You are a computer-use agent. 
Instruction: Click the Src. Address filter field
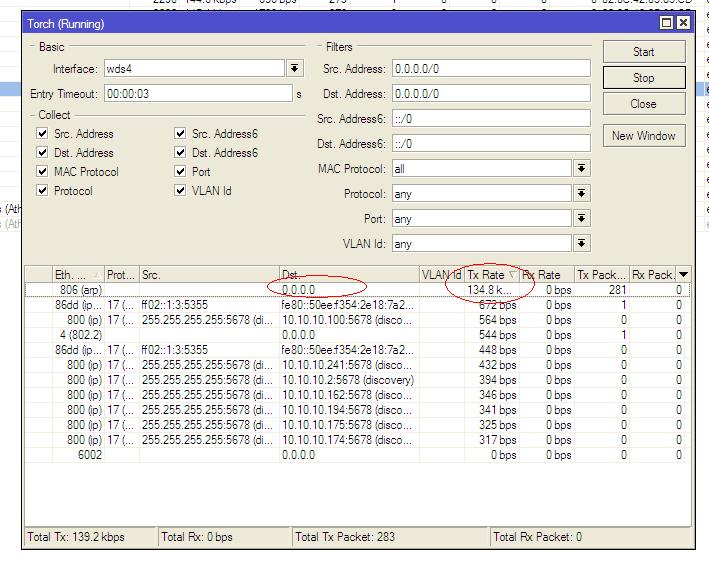(x=491, y=69)
